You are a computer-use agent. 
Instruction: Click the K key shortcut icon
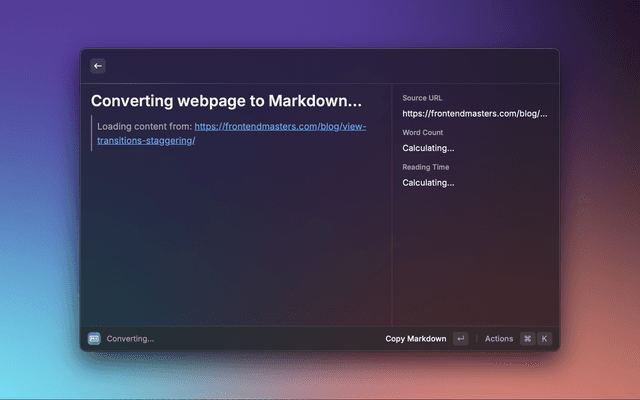544,339
